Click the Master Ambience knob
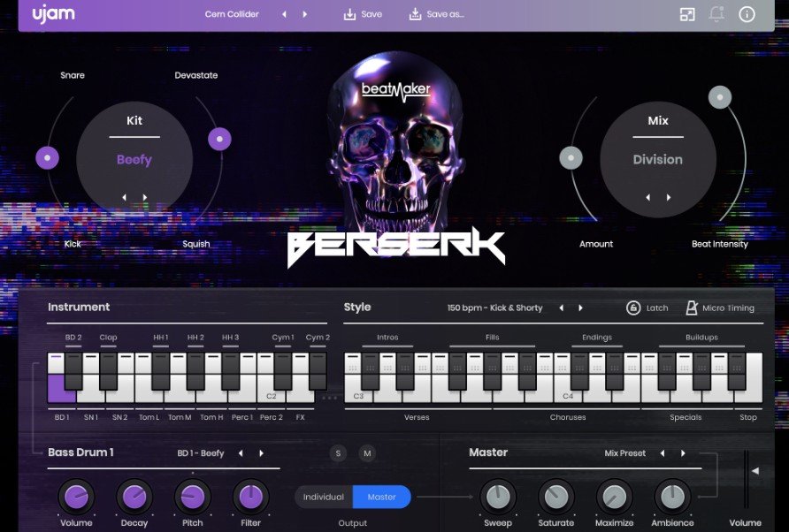The height and width of the screenshot is (532, 789). point(672,497)
